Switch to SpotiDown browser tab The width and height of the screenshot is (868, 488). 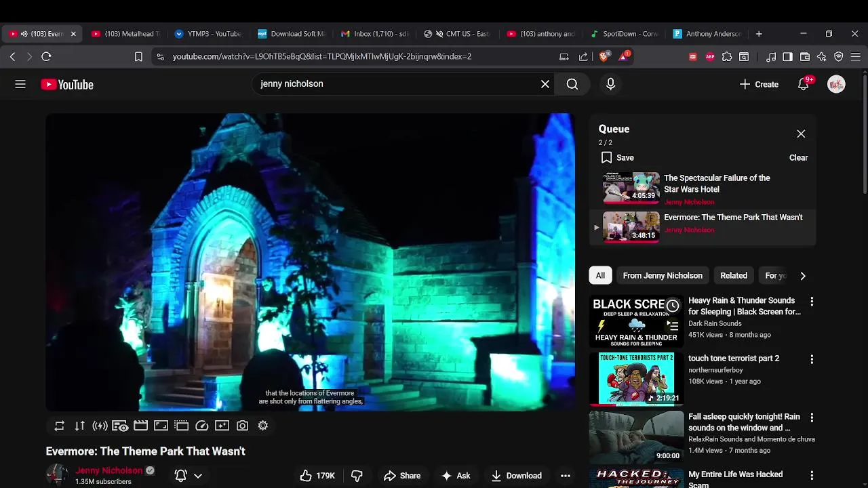pyautogui.click(x=624, y=34)
